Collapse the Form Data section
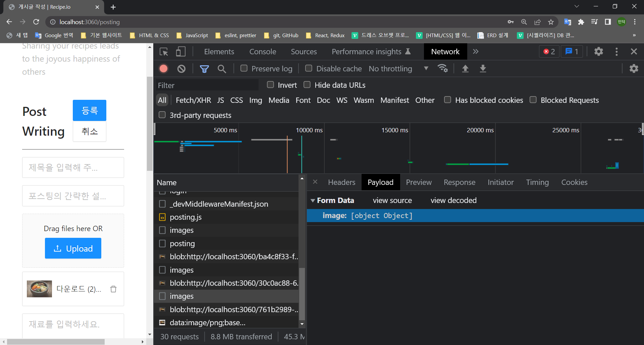Screen dimensions: 644x345 coord(313,200)
